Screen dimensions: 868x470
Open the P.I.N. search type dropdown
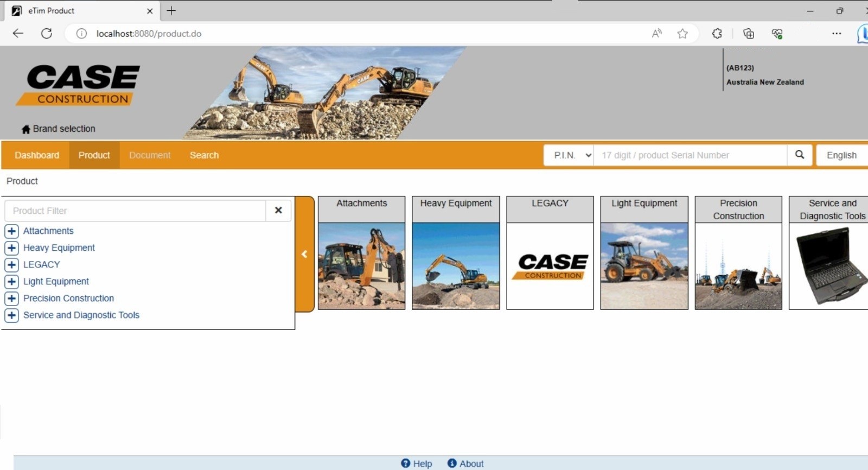[x=569, y=155]
